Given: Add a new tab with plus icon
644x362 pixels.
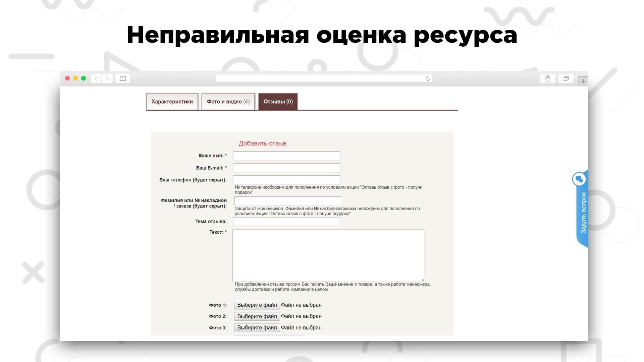Looking at the screenshot, I should (x=583, y=81).
